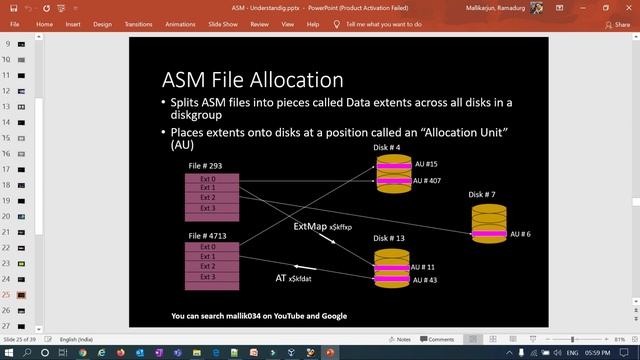This screenshot has width=640, height=360.
Task: Click the 05:59 PM taskbar clock
Action: point(597,353)
